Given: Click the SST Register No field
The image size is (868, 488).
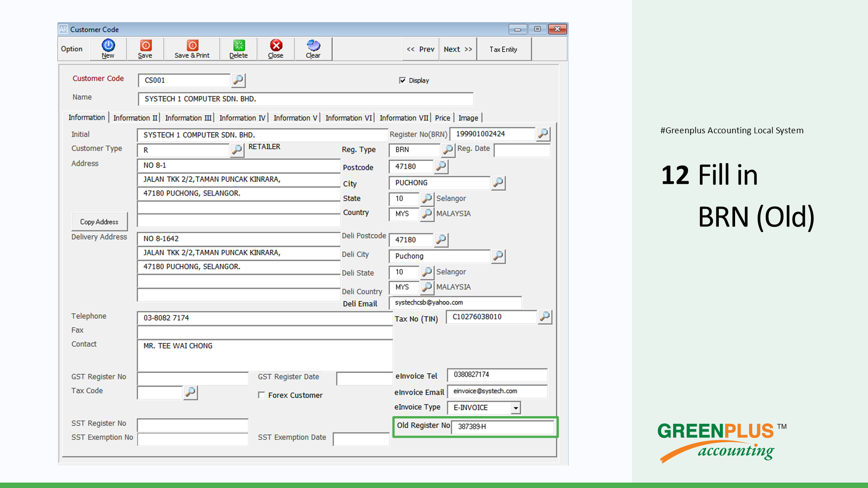Looking at the screenshot, I should [x=193, y=425].
